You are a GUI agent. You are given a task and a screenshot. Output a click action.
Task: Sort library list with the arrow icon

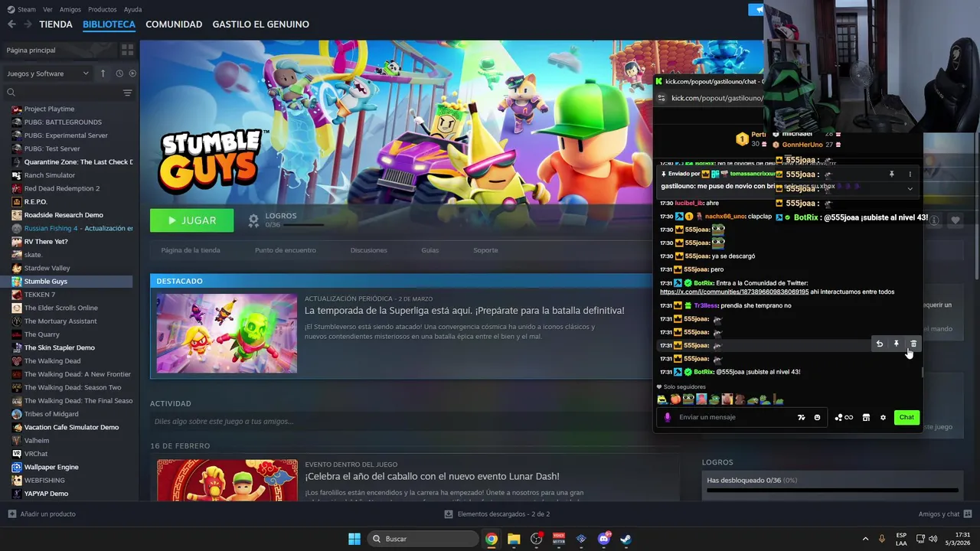point(103,73)
